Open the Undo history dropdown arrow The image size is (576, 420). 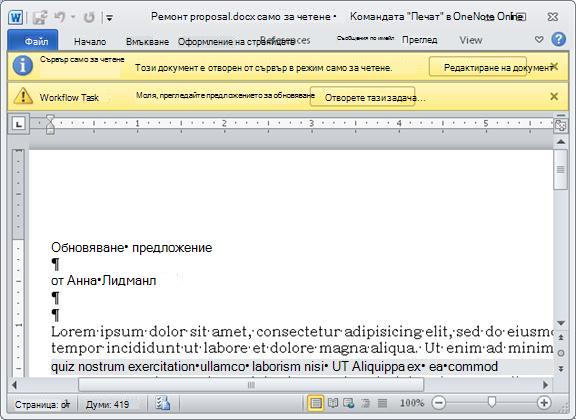coord(73,17)
